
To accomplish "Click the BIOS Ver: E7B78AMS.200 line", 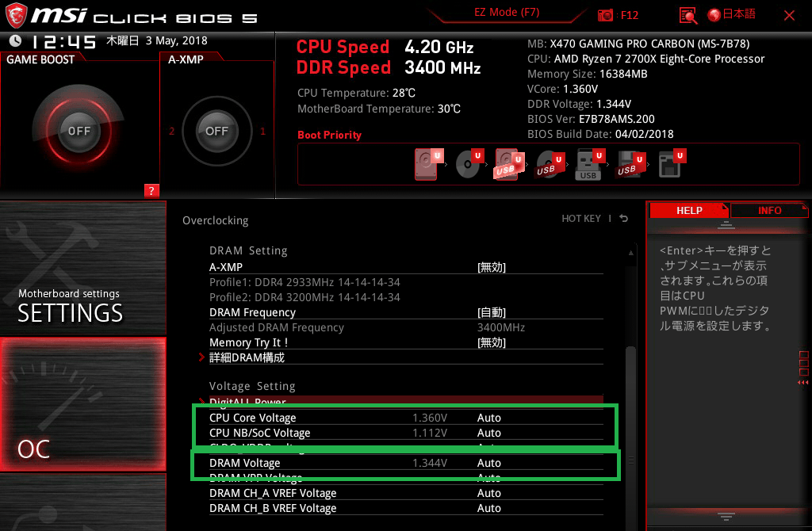I will point(591,119).
